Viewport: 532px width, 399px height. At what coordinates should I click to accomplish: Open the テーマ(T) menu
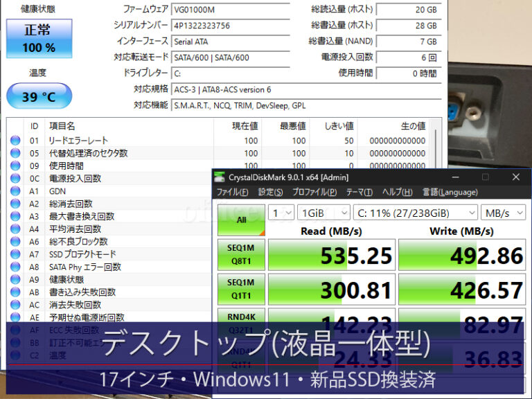point(359,192)
